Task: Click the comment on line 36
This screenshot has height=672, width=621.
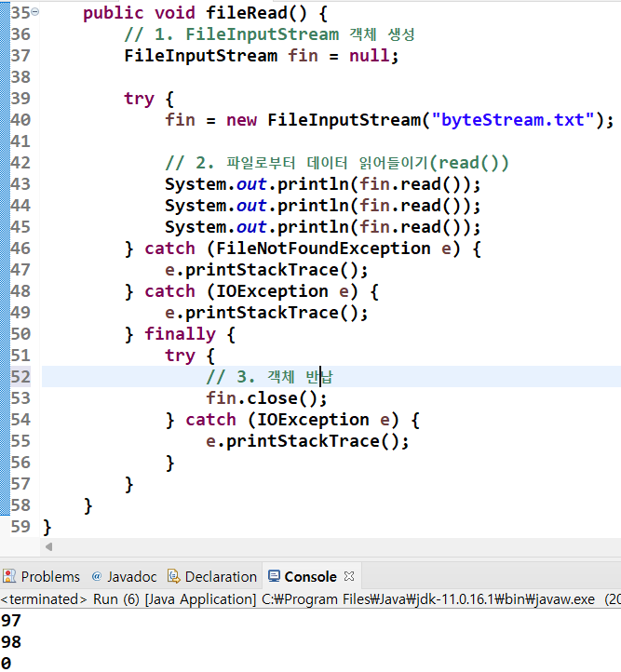Action: [269, 34]
